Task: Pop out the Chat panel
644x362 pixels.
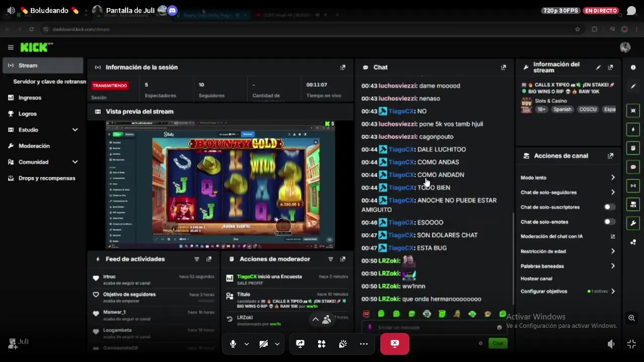Action: click(503, 67)
